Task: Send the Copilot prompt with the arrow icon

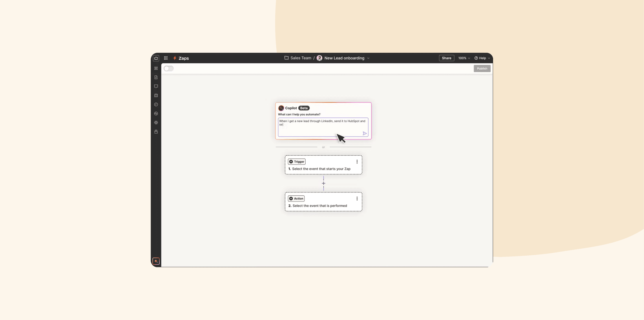Action: (x=364, y=133)
